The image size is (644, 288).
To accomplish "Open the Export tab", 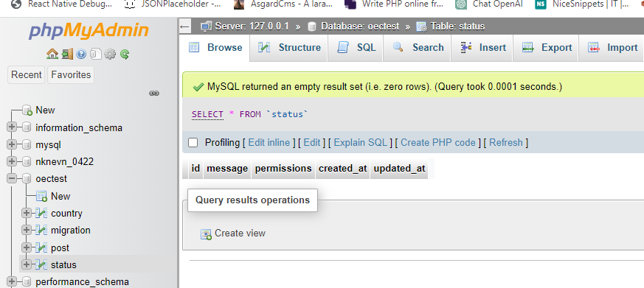I will pyautogui.click(x=546, y=48).
